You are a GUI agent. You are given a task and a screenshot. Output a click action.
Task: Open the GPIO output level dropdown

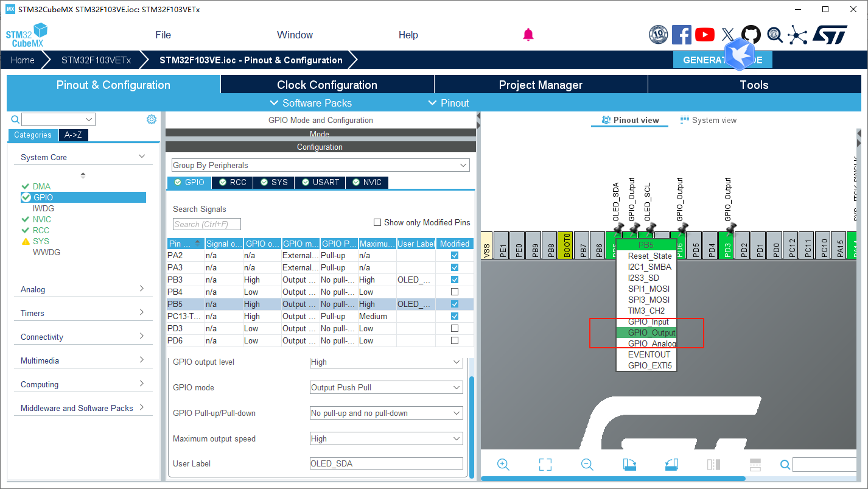(387, 362)
